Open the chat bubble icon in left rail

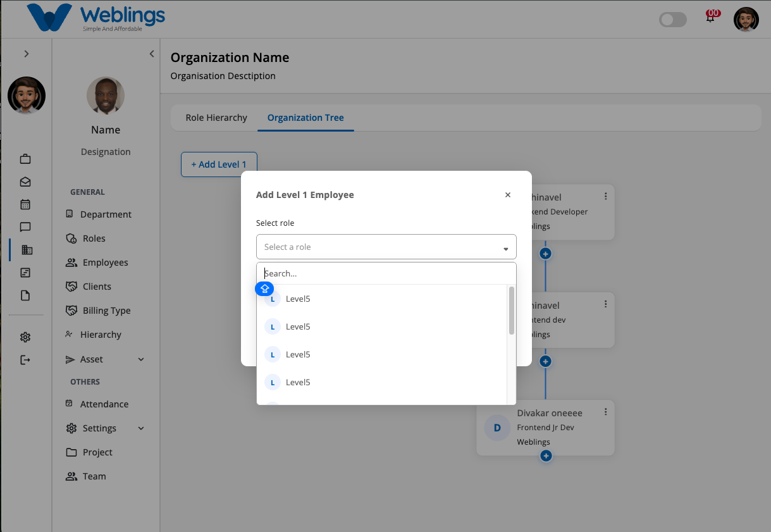click(x=25, y=227)
